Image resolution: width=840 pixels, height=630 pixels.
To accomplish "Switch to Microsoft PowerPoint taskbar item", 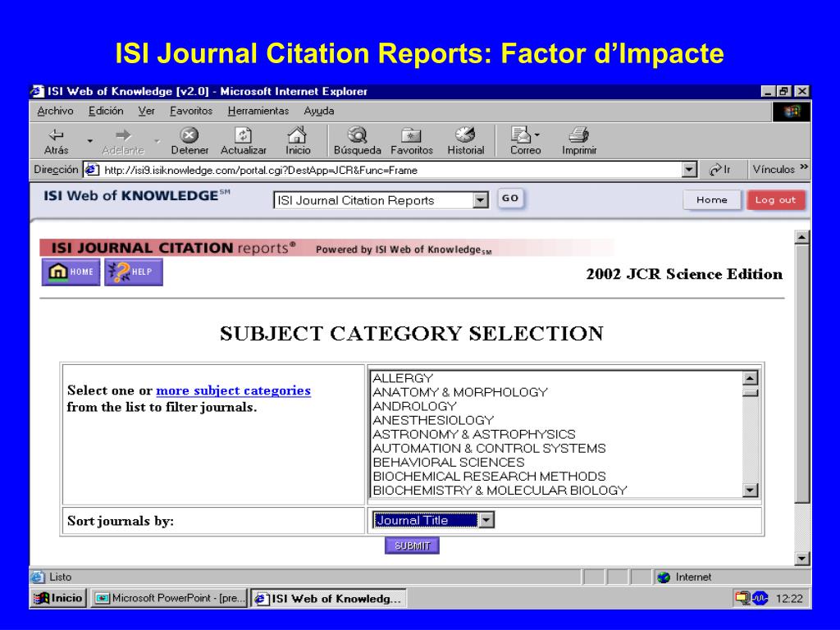I will coord(169,598).
